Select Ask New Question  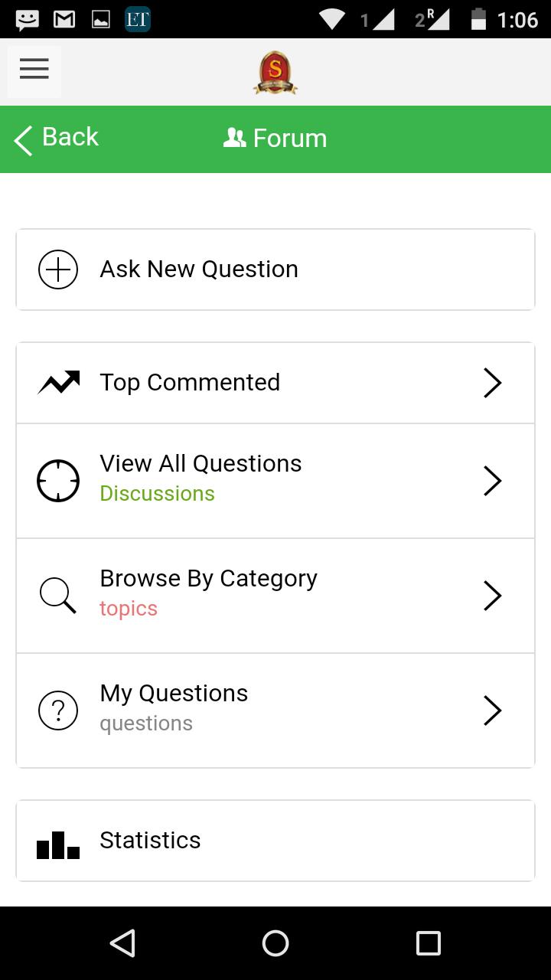tap(199, 269)
